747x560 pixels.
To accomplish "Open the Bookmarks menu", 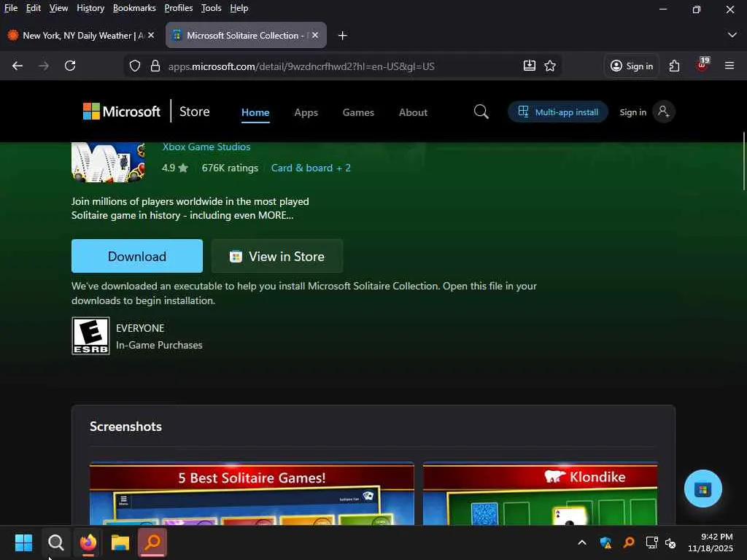I will point(134,8).
